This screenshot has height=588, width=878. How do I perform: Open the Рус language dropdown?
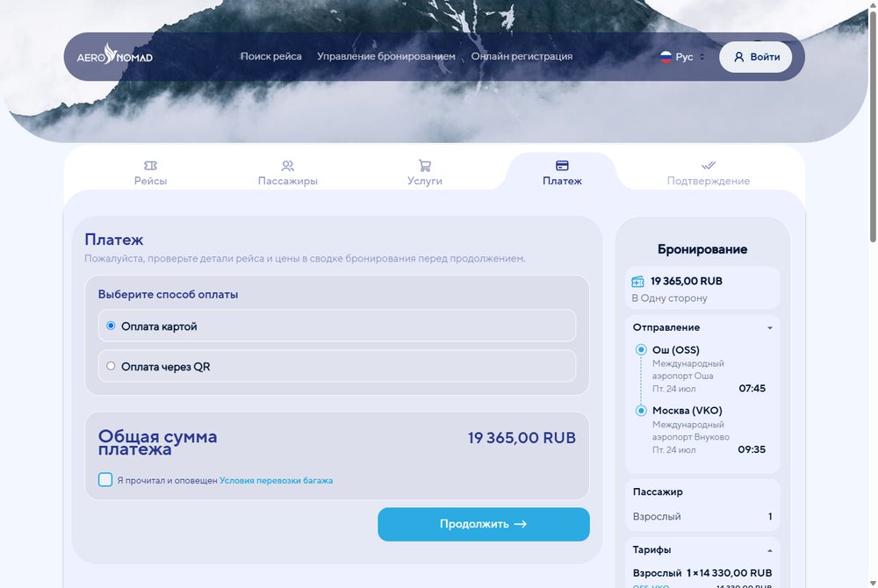(682, 56)
